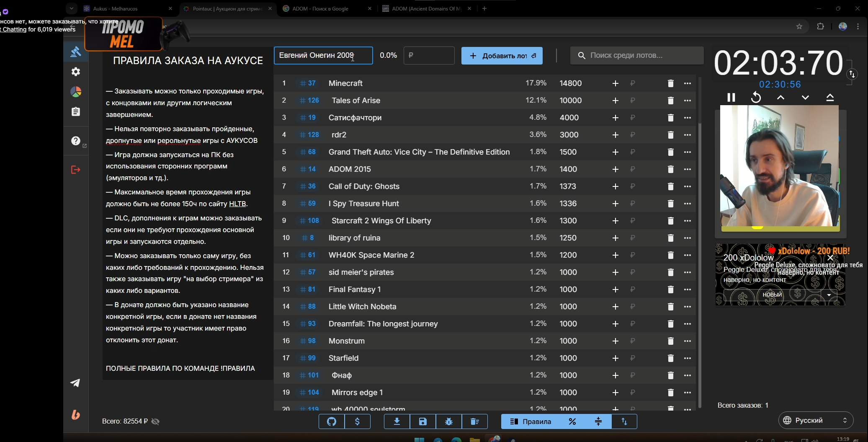
Task: Increase timer with the up chevron
Action: (780, 98)
